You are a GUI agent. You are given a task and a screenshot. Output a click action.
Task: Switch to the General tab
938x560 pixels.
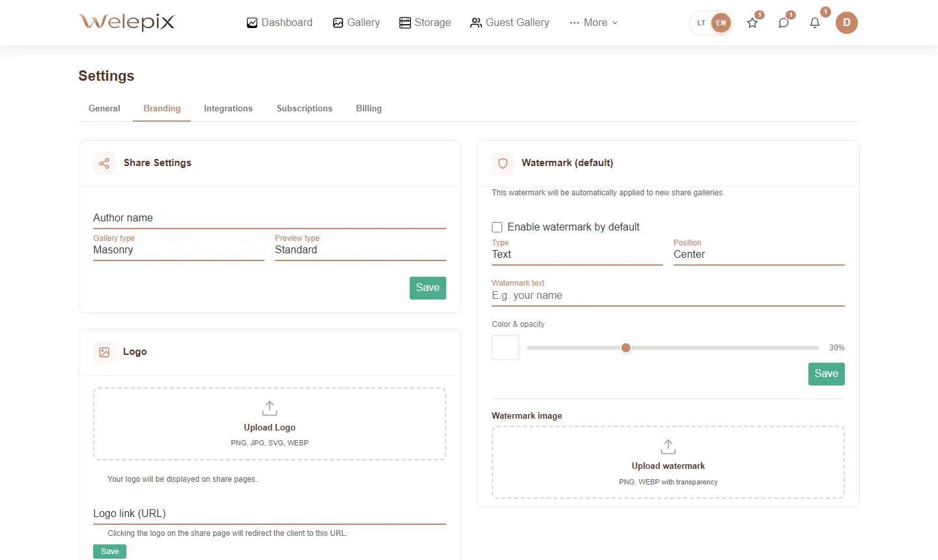pos(104,109)
